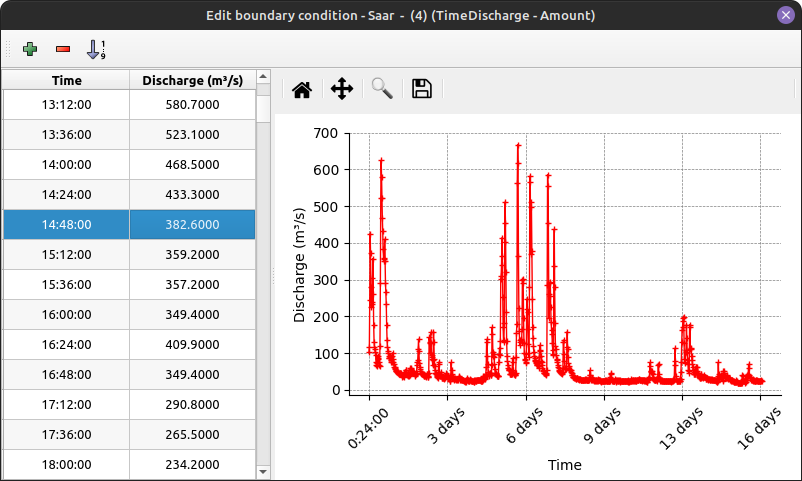Click the Discharge (m³/s) column header

(x=192, y=80)
